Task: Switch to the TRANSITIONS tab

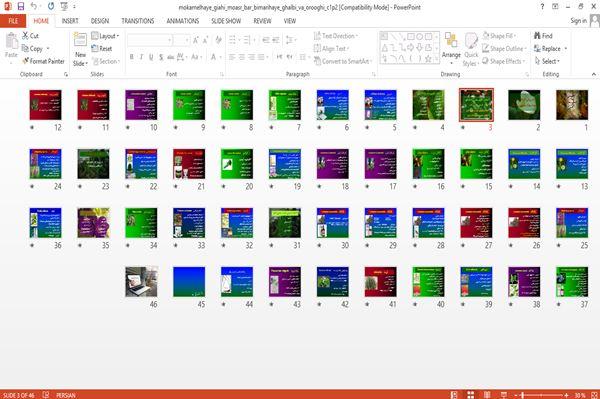Action: [138, 21]
